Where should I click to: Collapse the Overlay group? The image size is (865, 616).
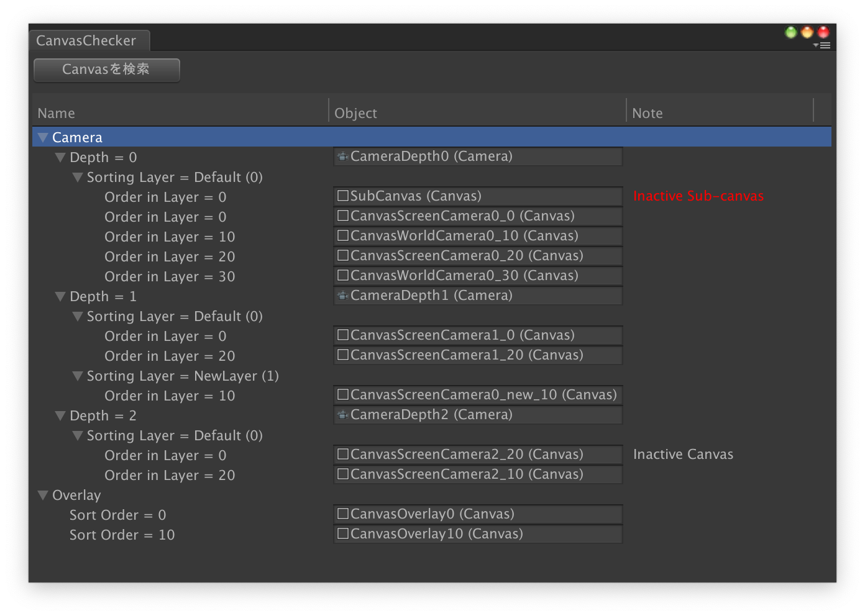click(43, 495)
